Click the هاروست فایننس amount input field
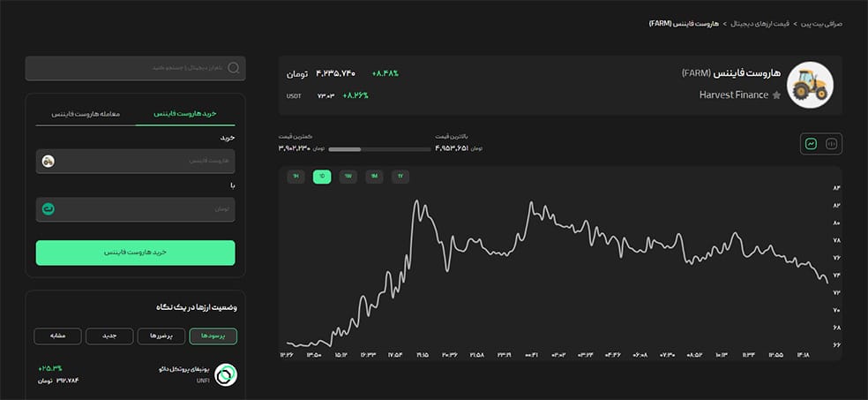 [135, 162]
